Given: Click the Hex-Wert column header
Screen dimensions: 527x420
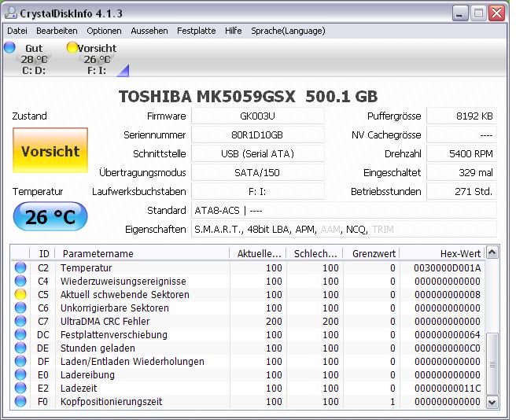Looking at the screenshot, I should click(443, 254).
